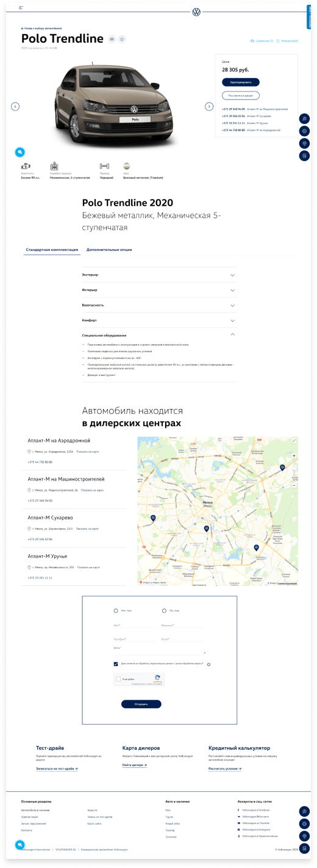This screenshot has height=868, width=317.
Task: Switch to Дополнительные опции tab
Action: [x=109, y=250]
